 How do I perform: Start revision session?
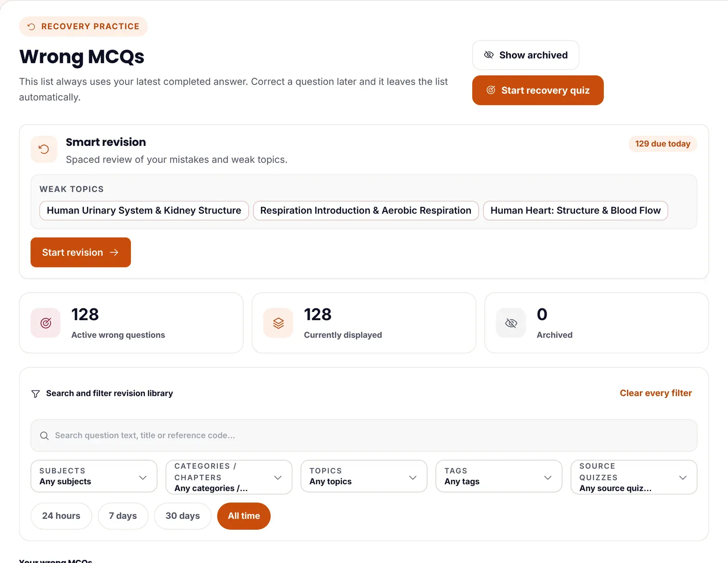point(81,252)
